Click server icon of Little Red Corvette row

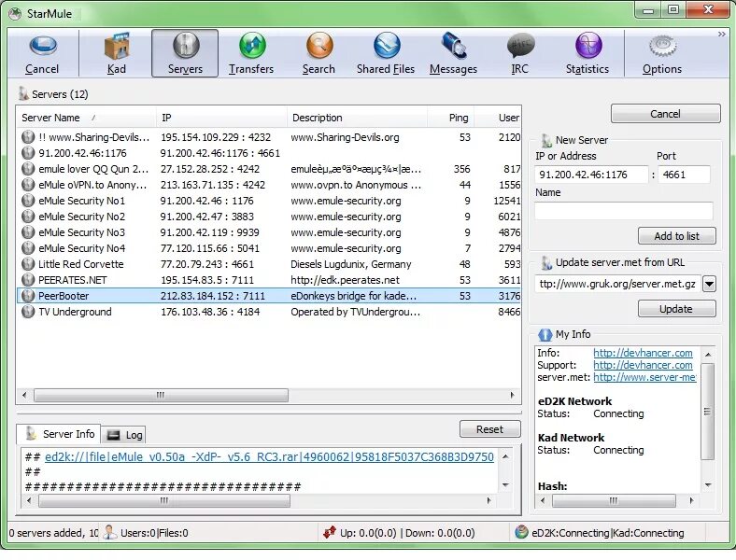(28, 264)
